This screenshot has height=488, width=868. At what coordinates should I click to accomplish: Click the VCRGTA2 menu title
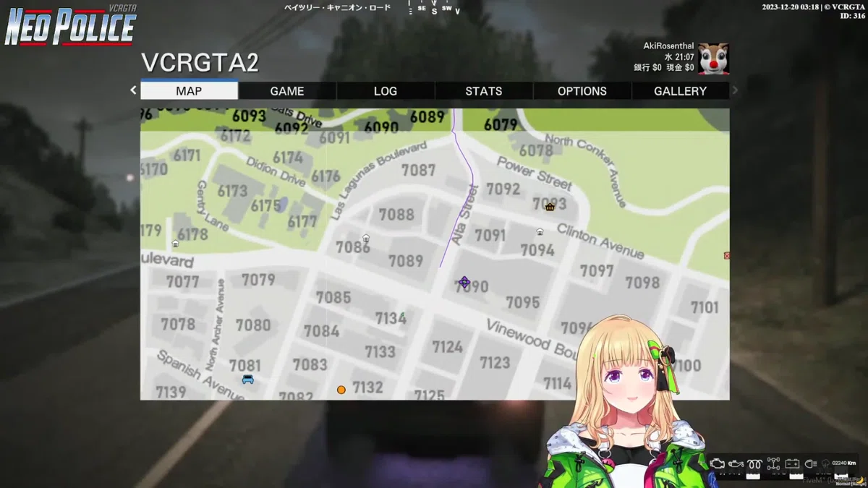pos(200,63)
